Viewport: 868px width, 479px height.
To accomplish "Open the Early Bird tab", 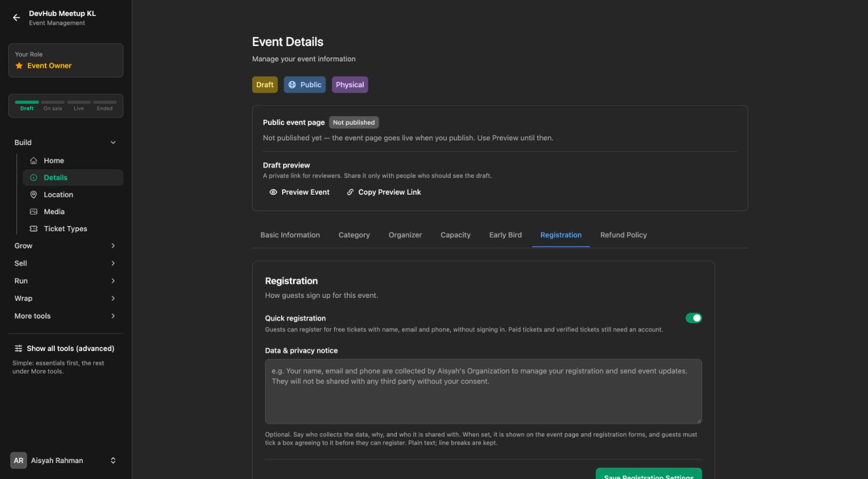I will pyautogui.click(x=505, y=235).
